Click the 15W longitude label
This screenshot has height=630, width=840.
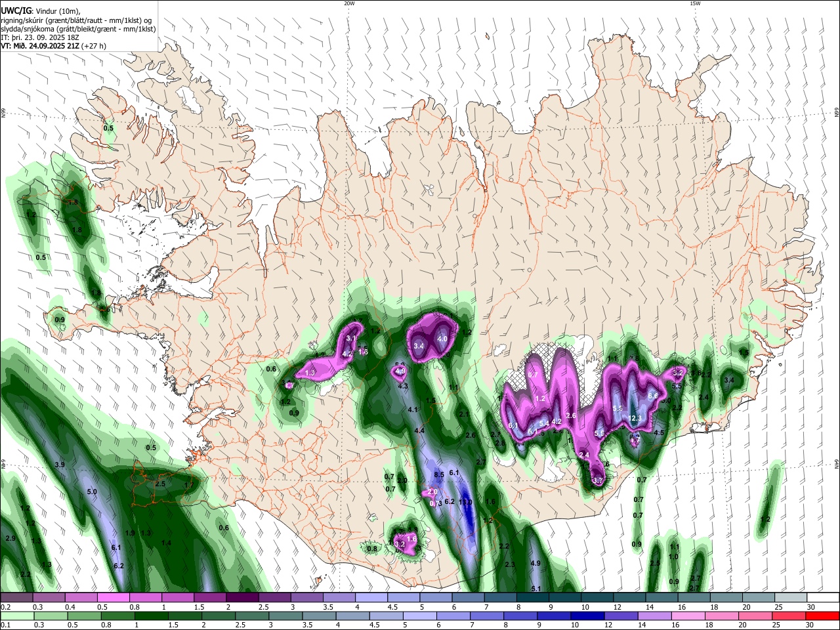(694, 3)
